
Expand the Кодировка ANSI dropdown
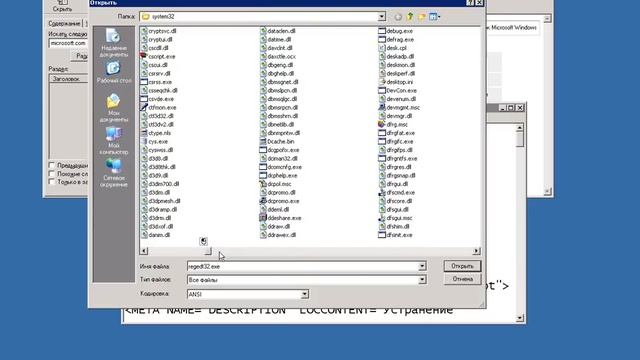coord(304,294)
